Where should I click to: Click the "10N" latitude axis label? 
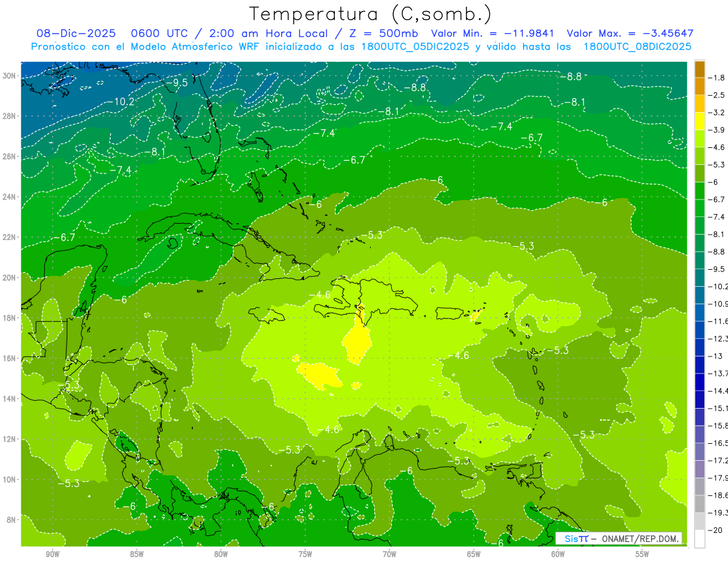[10, 480]
